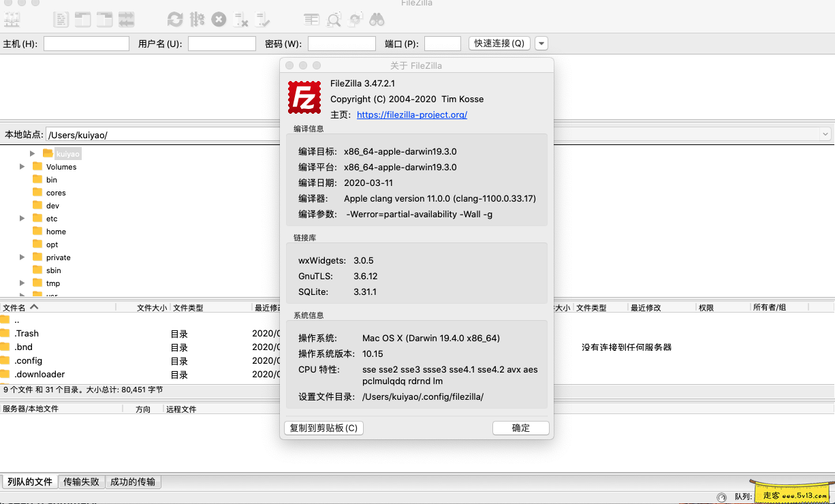Switch to the 成功的传输 tab
The width and height of the screenshot is (835, 504).
[133, 482]
